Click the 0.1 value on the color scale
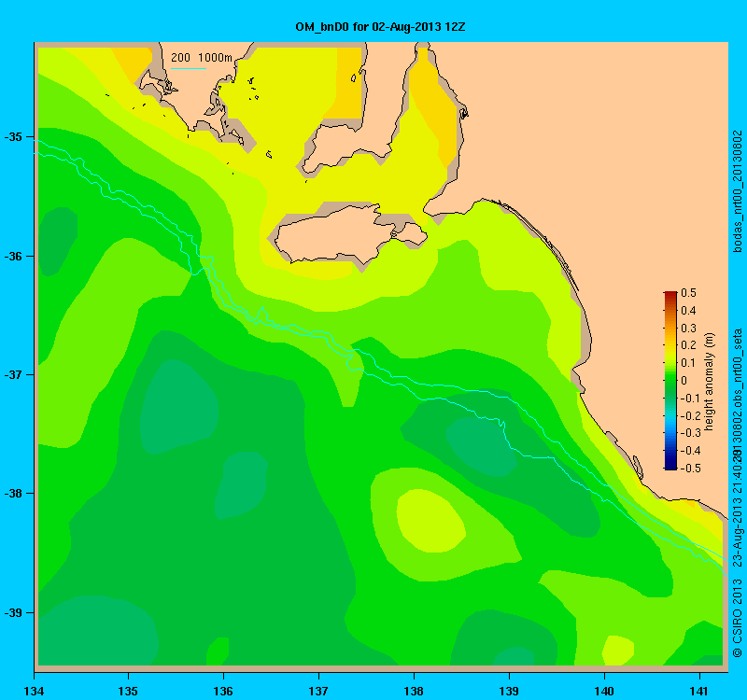747x700 pixels. 688,363
